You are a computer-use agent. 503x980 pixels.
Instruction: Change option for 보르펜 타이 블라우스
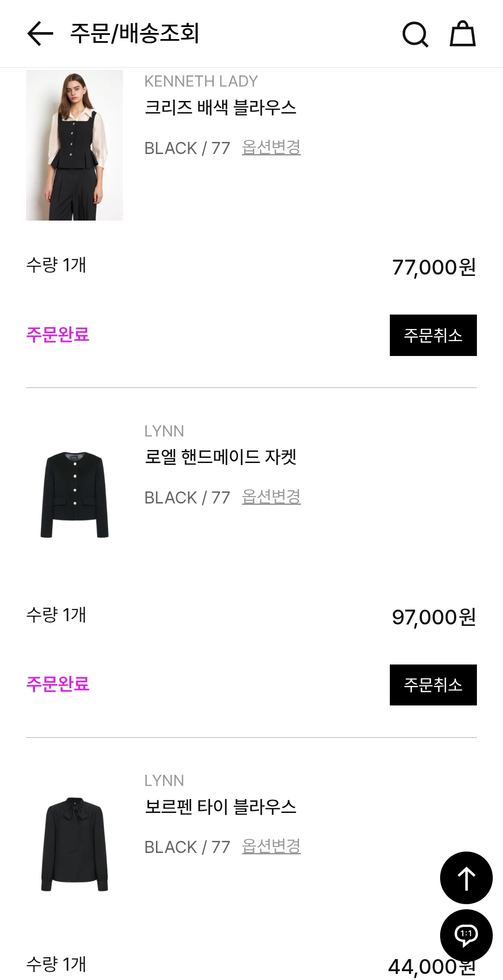tap(271, 846)
